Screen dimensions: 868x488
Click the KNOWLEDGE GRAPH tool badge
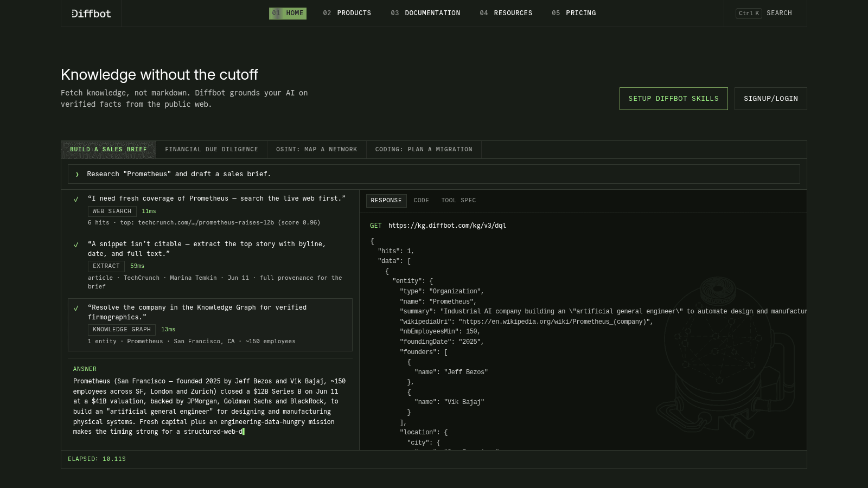[122, 330]
